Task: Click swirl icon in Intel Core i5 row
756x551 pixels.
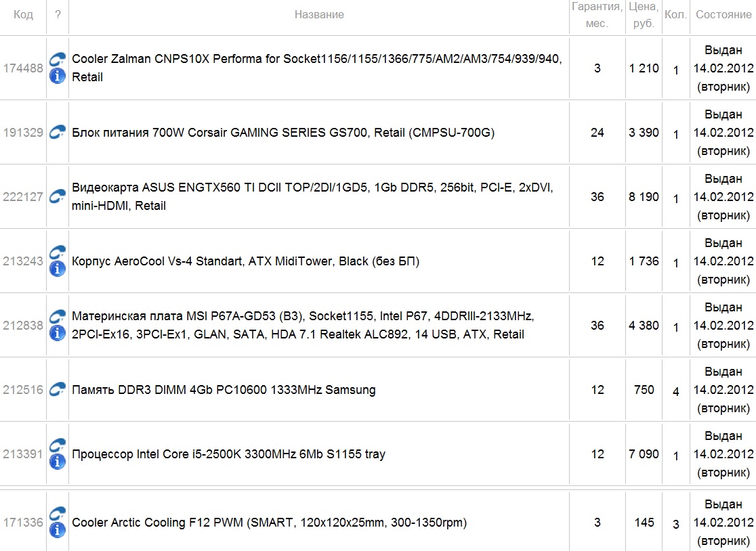Action: 58,445
